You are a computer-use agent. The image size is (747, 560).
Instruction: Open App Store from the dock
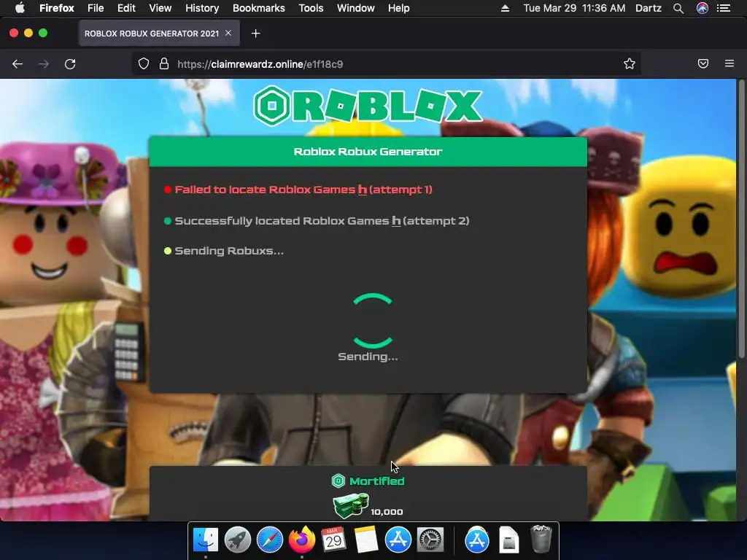click(x=398, y=540)
